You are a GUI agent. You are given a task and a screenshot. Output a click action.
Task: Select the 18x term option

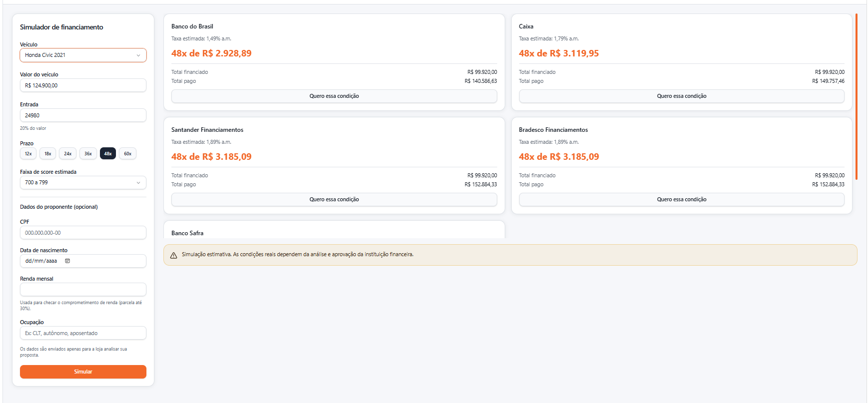(x=48, y=154)
